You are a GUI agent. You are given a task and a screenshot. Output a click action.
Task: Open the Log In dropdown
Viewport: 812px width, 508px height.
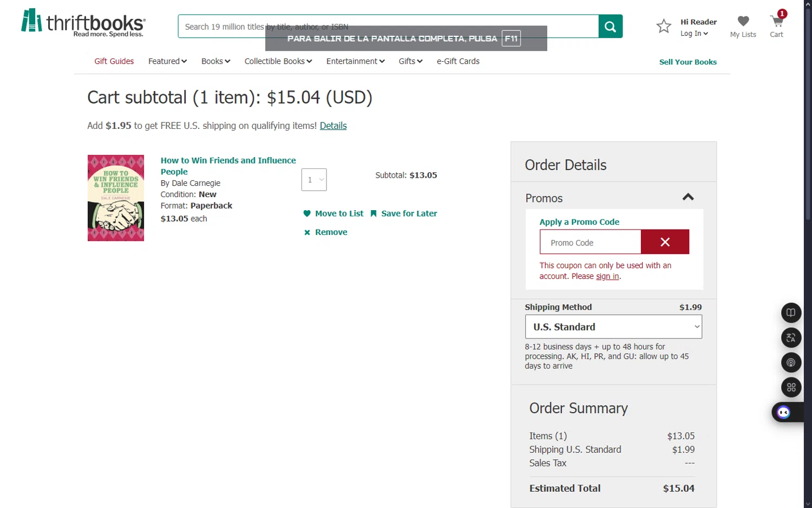click(694, 34)
